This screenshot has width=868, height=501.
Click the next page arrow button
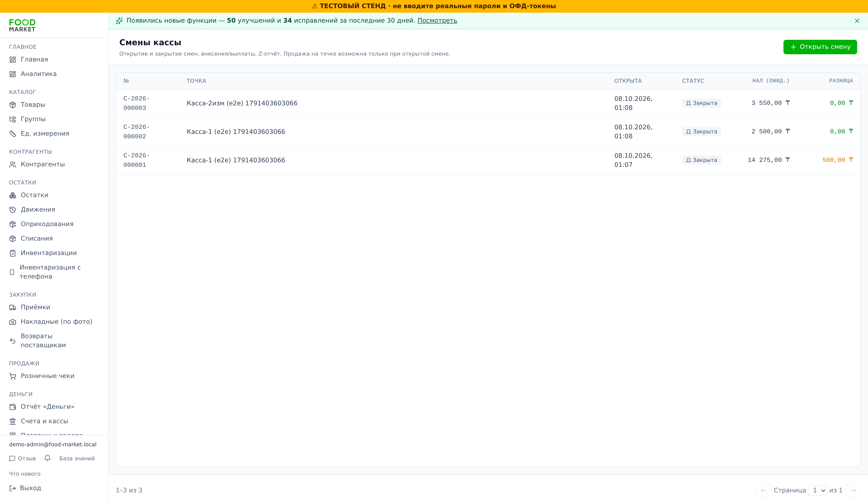click(x=853, y=490)
